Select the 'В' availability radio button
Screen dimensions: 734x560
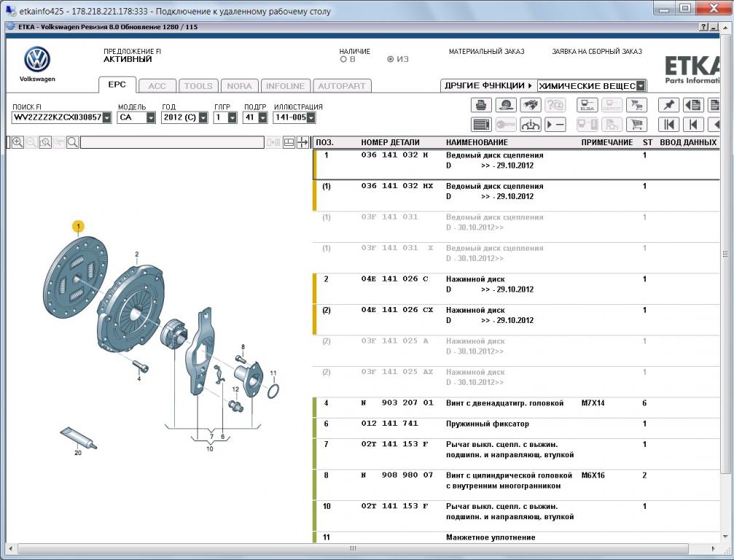[x=343, y=60]
